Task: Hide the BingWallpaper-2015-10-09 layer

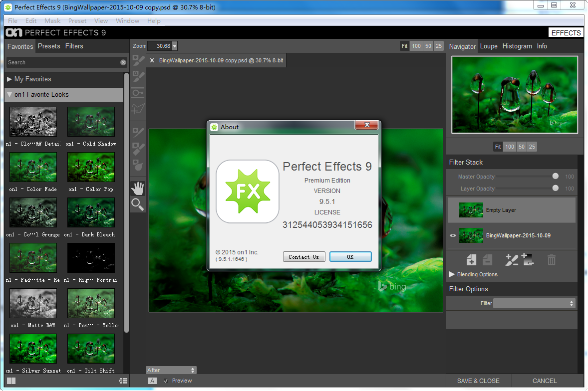Action: coord(453,235)
